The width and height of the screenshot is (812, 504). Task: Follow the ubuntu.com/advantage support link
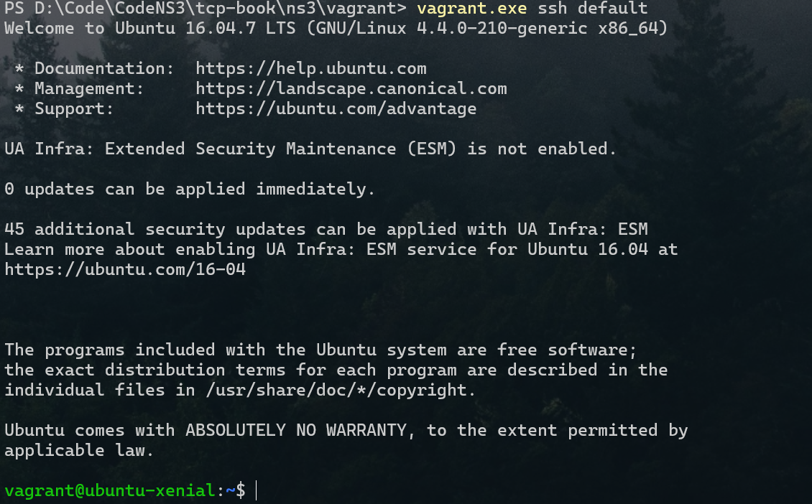coord(336,109)
